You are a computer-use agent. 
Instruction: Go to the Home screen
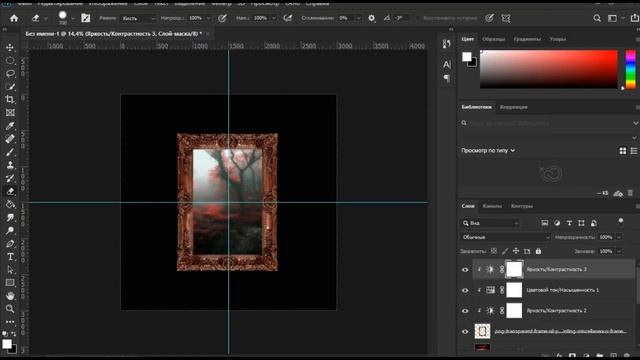(14, 18)
